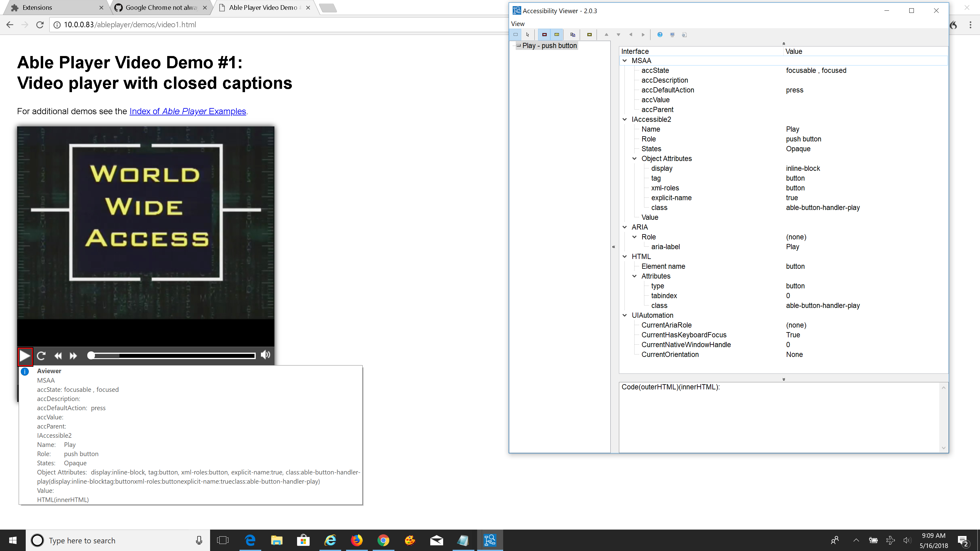Collapse the MSAA interface section
The height and width of the screenshot is (551, 980).
coord(625,61)
